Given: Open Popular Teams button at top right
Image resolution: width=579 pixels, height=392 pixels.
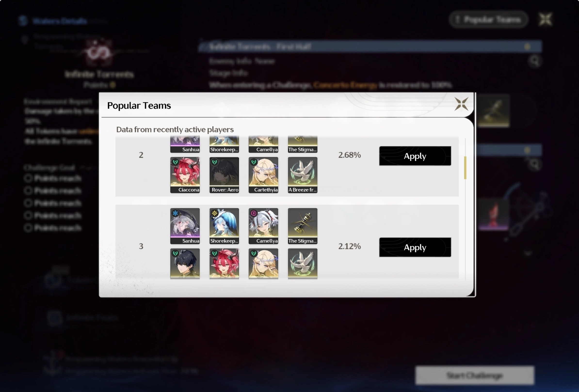Looking at the screenshot, I should (x=488, y=19).
